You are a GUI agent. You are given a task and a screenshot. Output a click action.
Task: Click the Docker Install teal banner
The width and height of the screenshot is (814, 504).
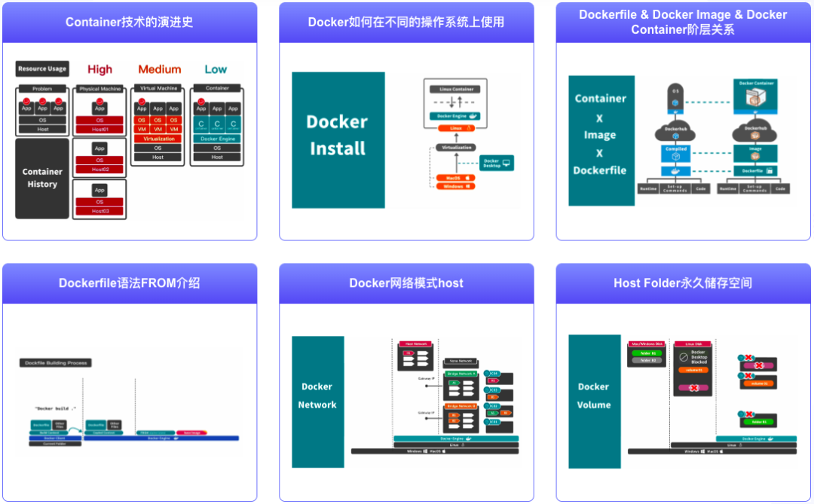pyautogui.click(x=338, y=140)
